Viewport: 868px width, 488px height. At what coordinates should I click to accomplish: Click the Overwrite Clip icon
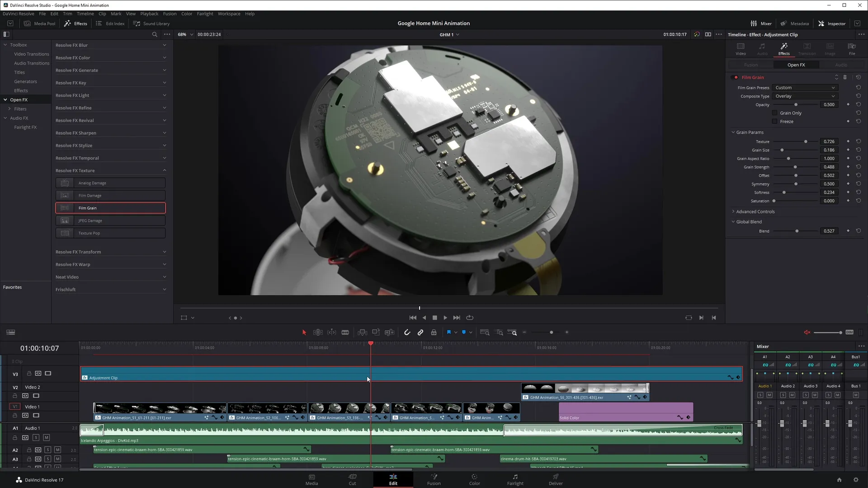[x=376, y=333]
